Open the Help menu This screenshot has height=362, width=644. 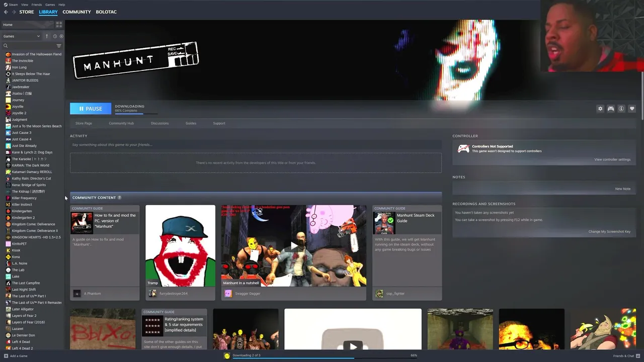61,5
